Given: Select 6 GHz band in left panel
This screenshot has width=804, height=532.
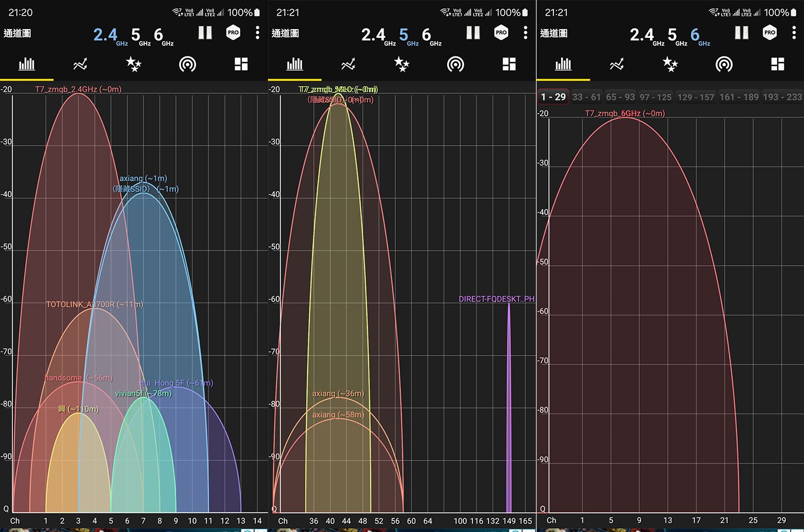Looking at the screenshot, I should pyautogui.click(x=164, y=36).
